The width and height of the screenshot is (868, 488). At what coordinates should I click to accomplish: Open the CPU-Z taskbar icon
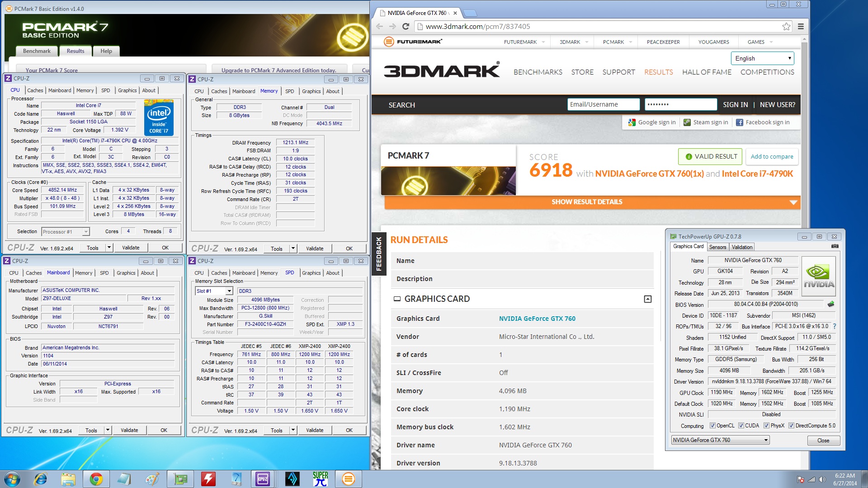coord(263,479)
